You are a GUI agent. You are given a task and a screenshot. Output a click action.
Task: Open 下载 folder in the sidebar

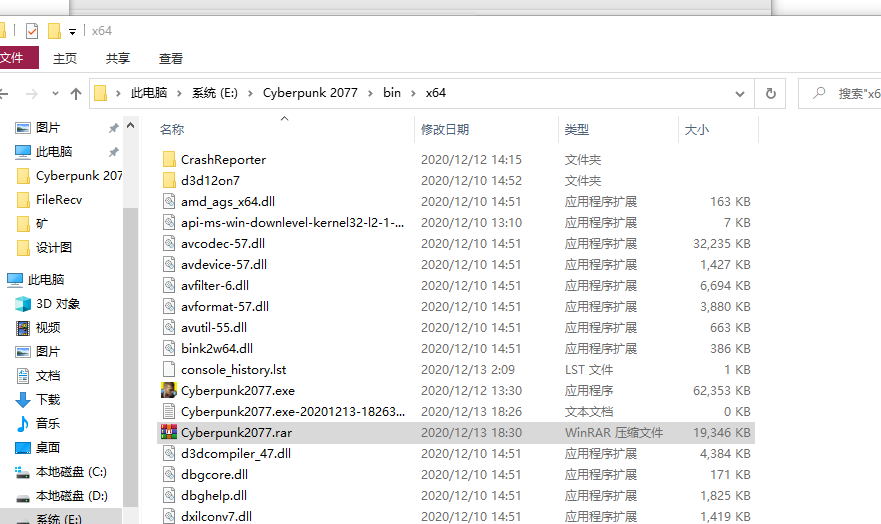pos(48,400)
